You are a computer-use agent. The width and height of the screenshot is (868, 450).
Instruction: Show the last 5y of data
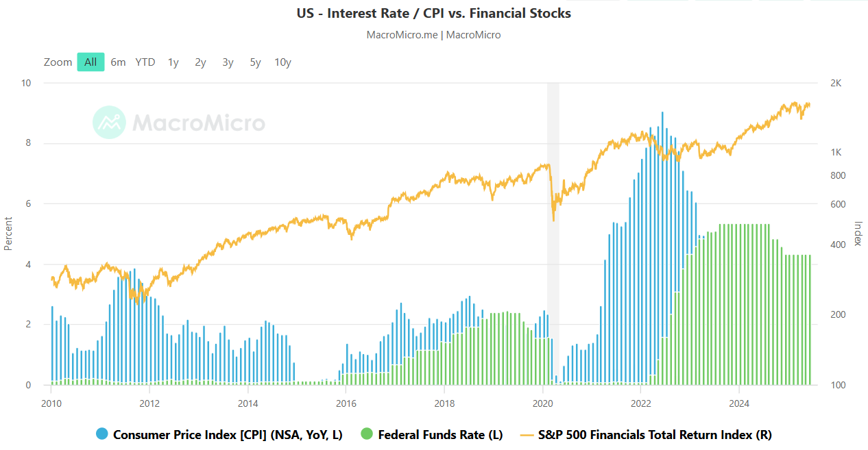coord(255,62)
